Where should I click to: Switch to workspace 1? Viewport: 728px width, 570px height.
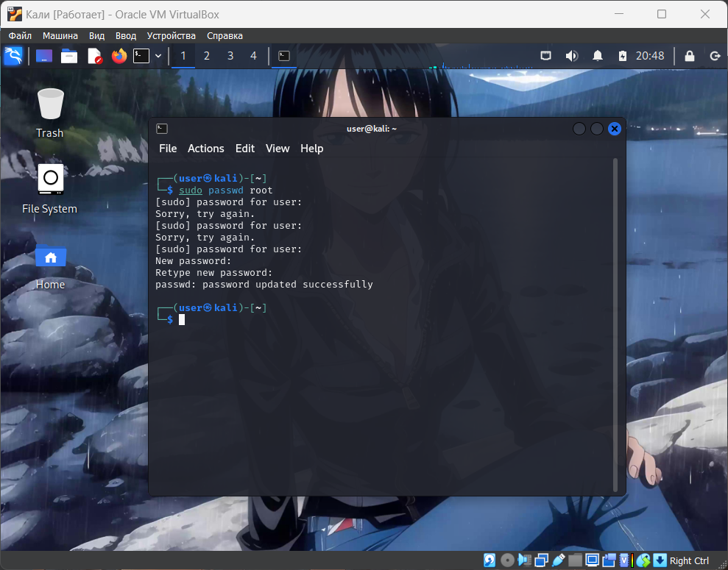click(x=183, y=56)
